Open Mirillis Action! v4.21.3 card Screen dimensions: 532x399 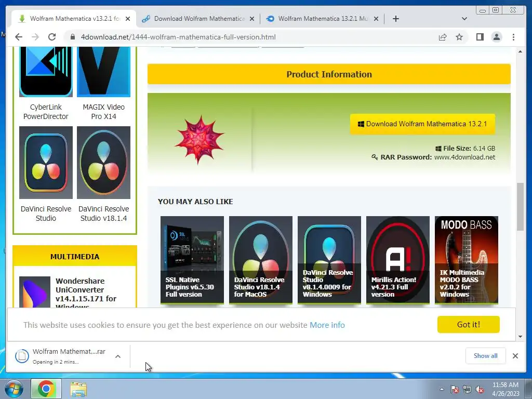click(397, 260)
